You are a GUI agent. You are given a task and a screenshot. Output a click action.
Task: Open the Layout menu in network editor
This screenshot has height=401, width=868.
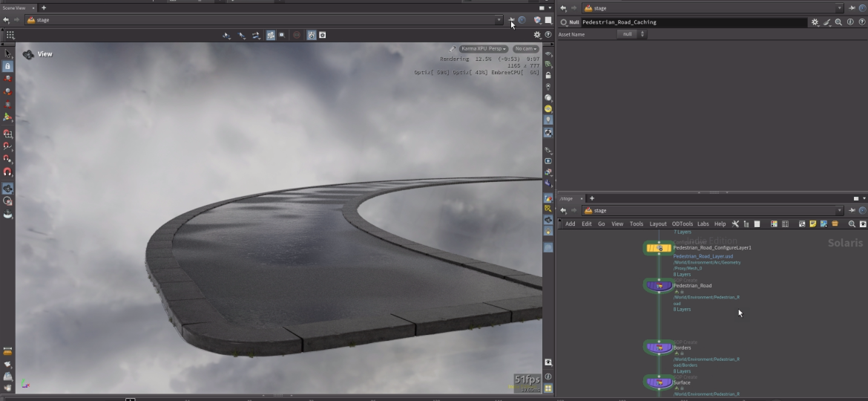coord(657,224)
